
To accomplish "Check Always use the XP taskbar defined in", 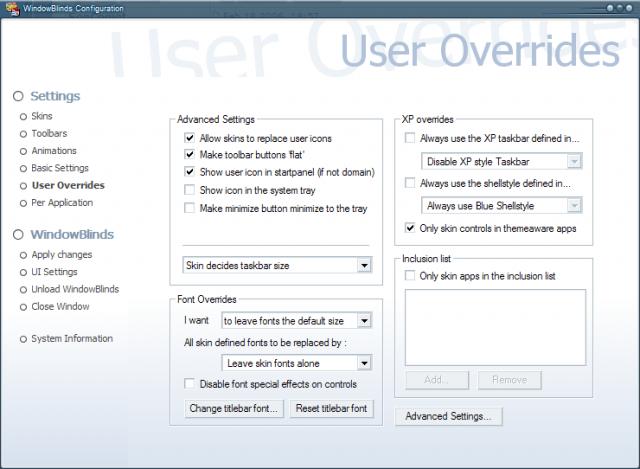I will [410, 138].
